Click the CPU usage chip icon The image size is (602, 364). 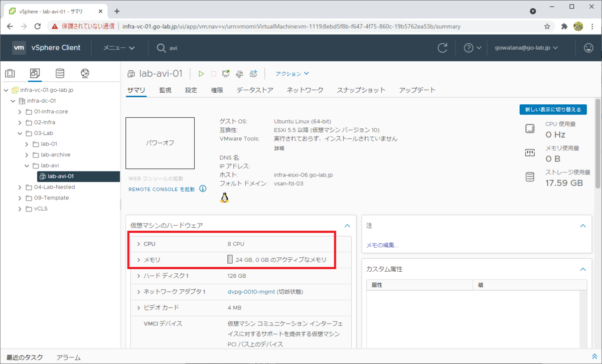point(530,129)
